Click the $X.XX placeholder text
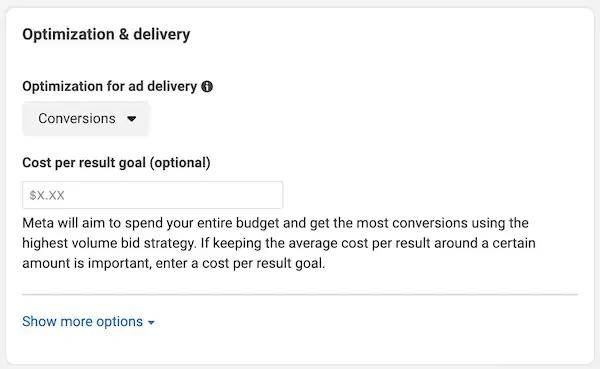 tap(47, 196)
